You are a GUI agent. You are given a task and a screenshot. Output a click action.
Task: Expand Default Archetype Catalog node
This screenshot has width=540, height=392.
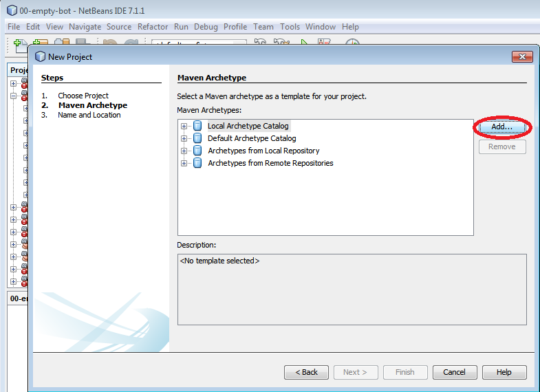click(184, 139)
